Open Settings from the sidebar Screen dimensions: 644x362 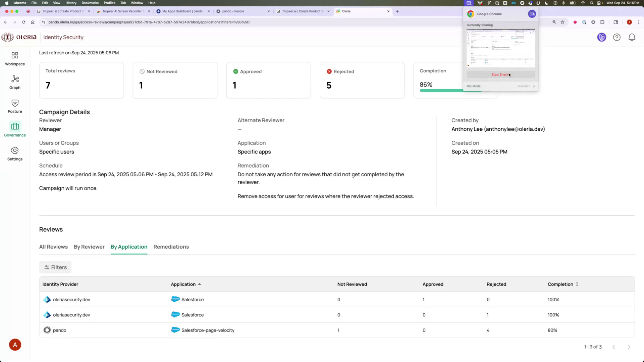coord(14,154)
